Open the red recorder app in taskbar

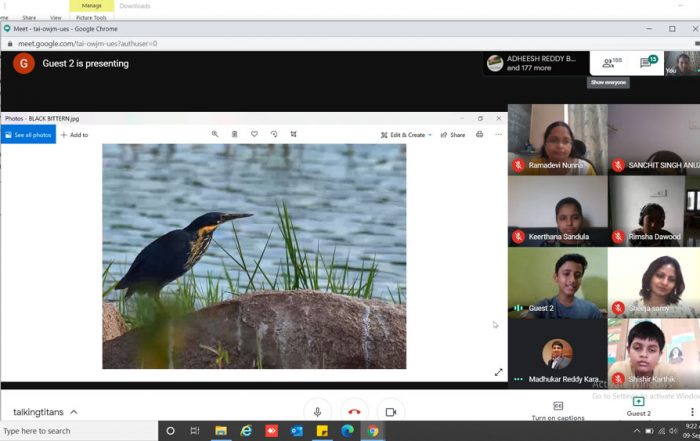point(271,431)
